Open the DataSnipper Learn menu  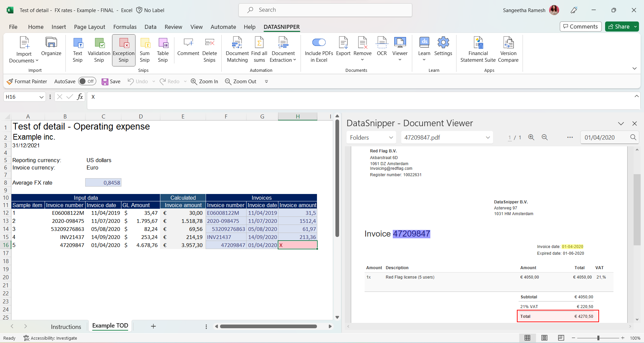[x=424, y=49]
